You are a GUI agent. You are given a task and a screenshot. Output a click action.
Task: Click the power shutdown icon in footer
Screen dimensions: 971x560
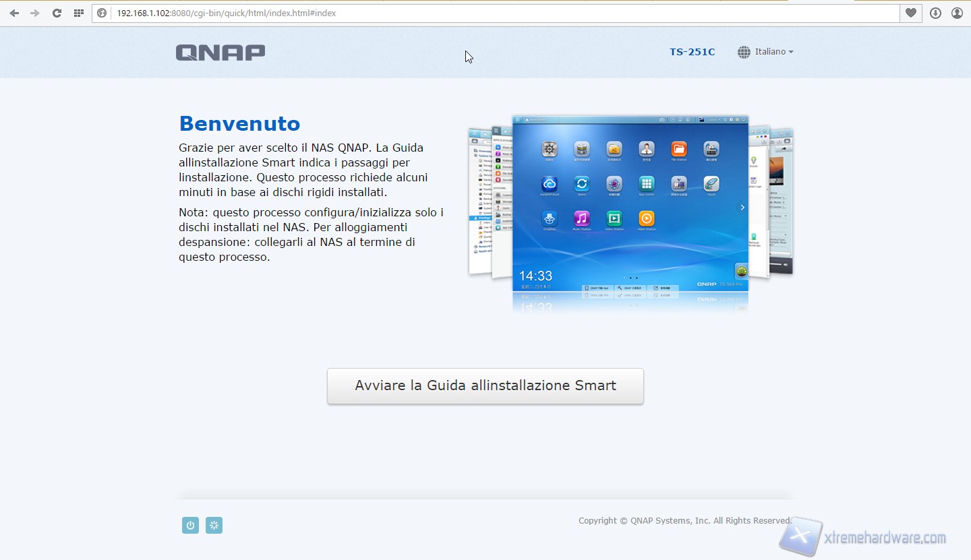(190, 526)
